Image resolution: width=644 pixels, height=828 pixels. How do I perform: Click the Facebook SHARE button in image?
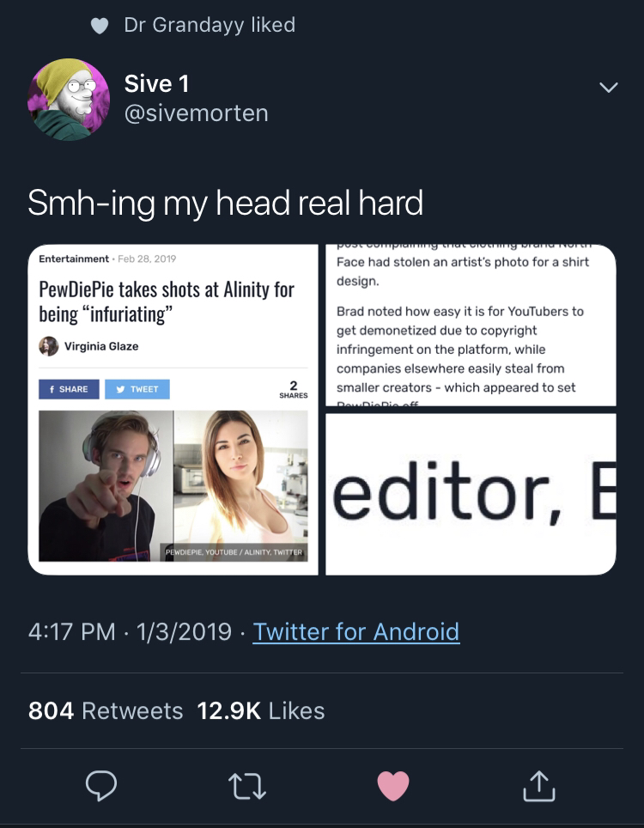pos(69,389)
